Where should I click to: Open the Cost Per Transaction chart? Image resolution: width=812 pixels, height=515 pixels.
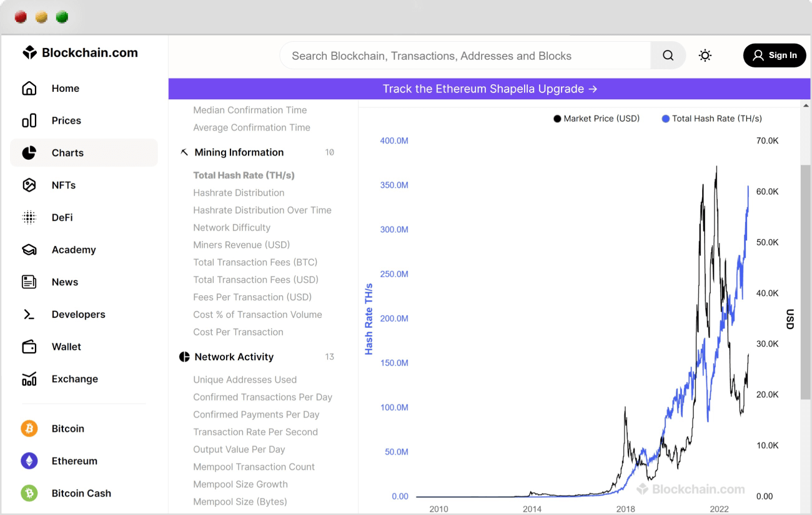point(238,332)
